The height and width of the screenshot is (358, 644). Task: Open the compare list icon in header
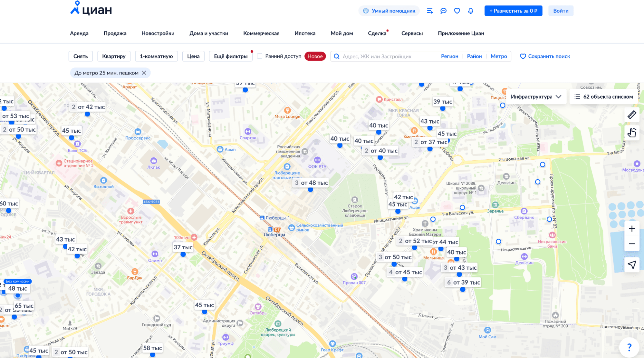[430, 11]
